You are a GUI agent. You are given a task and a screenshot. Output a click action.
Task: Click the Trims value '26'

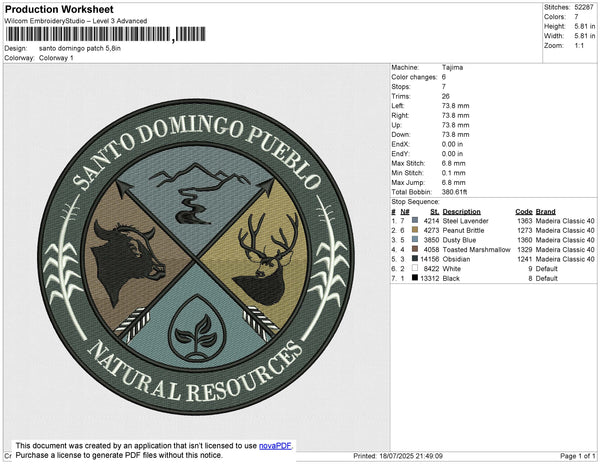point(446,96)
